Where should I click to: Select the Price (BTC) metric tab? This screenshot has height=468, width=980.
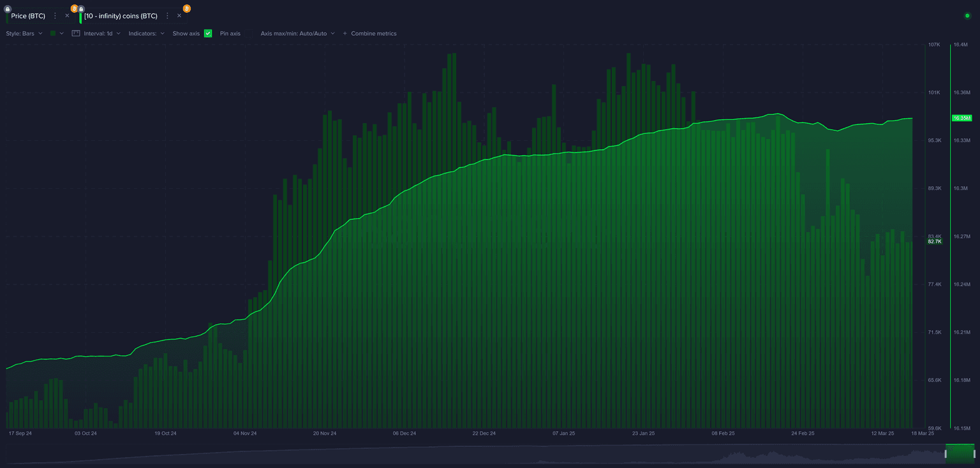coord(28,16)
